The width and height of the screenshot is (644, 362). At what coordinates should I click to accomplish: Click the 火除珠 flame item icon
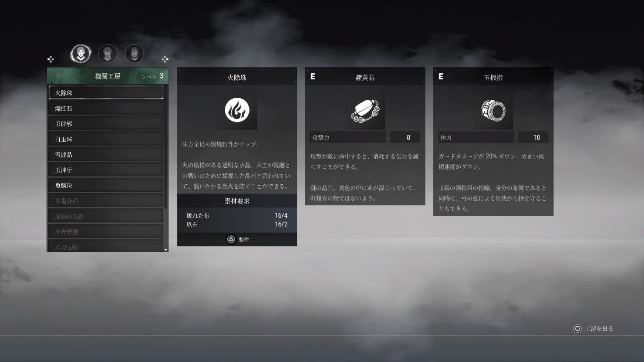[237, 110]
